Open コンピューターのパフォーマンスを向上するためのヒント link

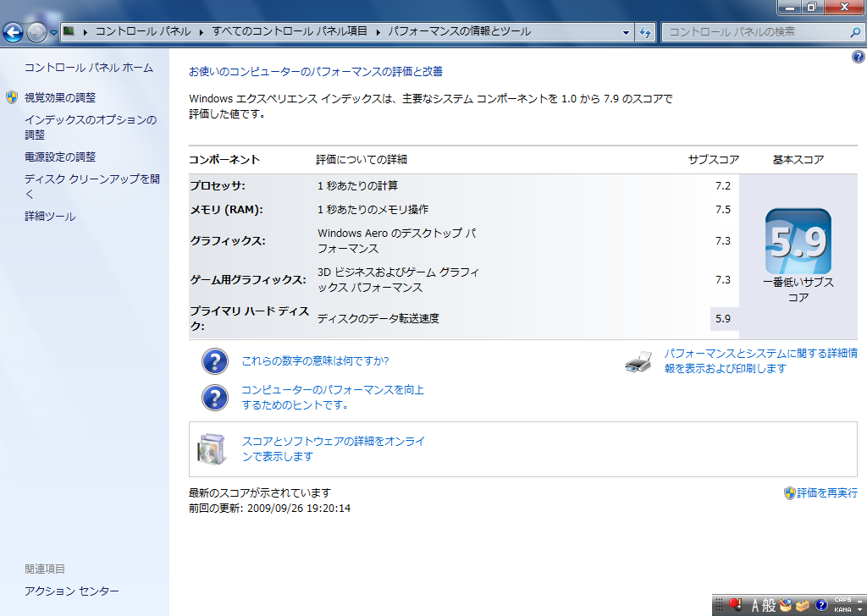333,397
